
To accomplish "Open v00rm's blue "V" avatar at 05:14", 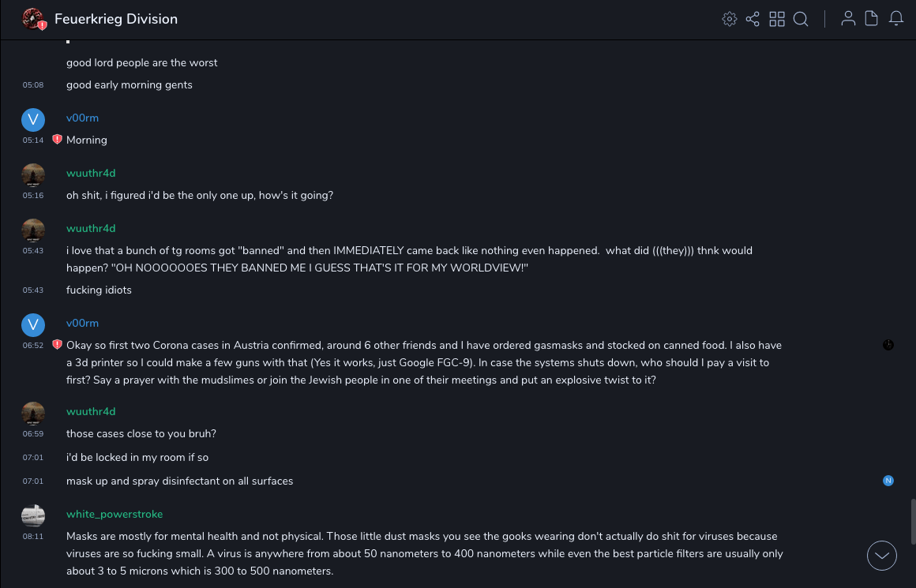I will pyautogui.click(x=33, y=120).
